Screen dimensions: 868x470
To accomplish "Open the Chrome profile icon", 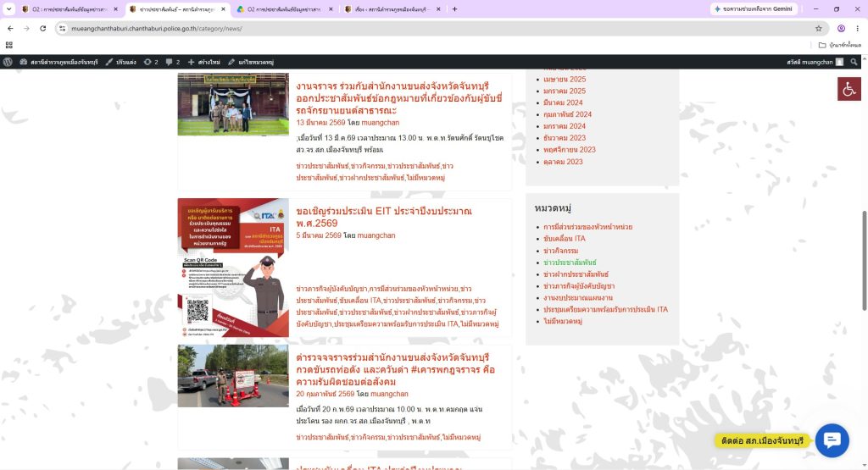I will click(x=842, y=28).
